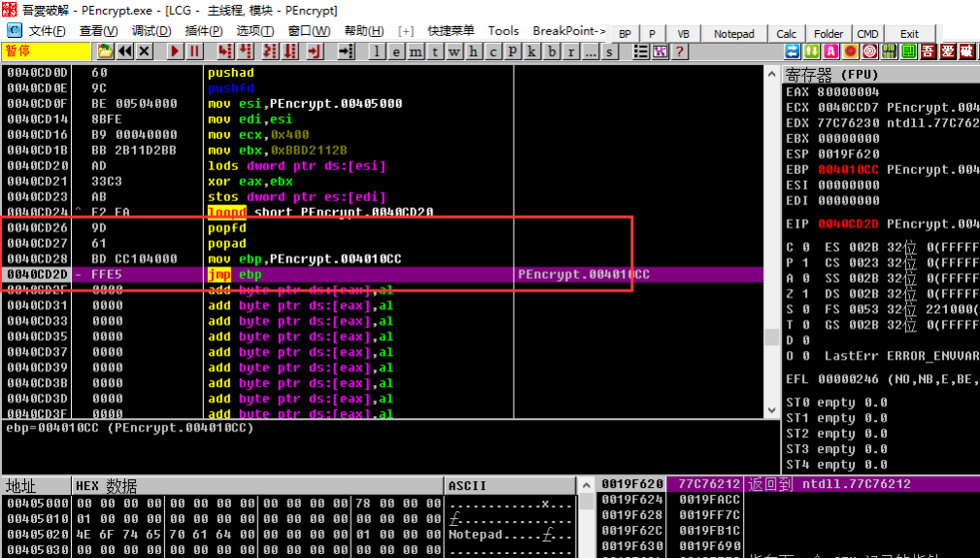
Task: Open the 插件(P) plugins menu
Action: (204, 31)
